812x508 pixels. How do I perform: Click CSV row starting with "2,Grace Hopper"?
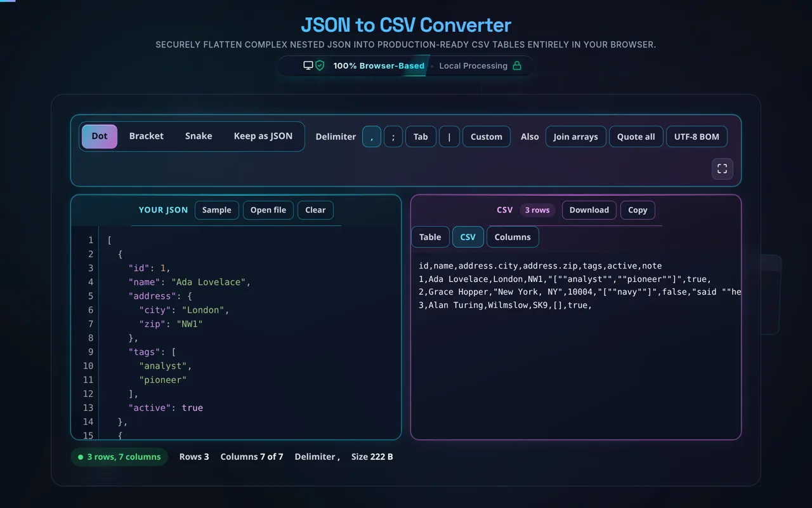(579, 292)
